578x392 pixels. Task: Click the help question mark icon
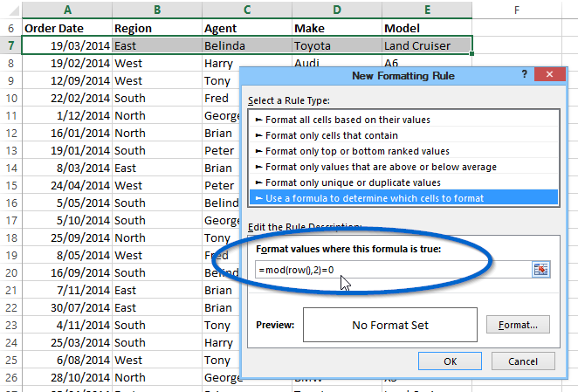pyautogui.click(x=525, y=74)
